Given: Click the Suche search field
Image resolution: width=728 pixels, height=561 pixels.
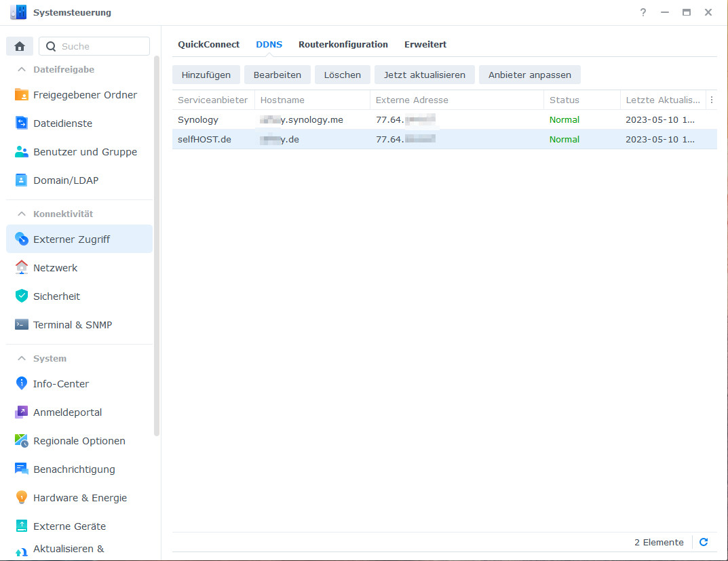Looking at the screenshot, I should click(102, 46).
